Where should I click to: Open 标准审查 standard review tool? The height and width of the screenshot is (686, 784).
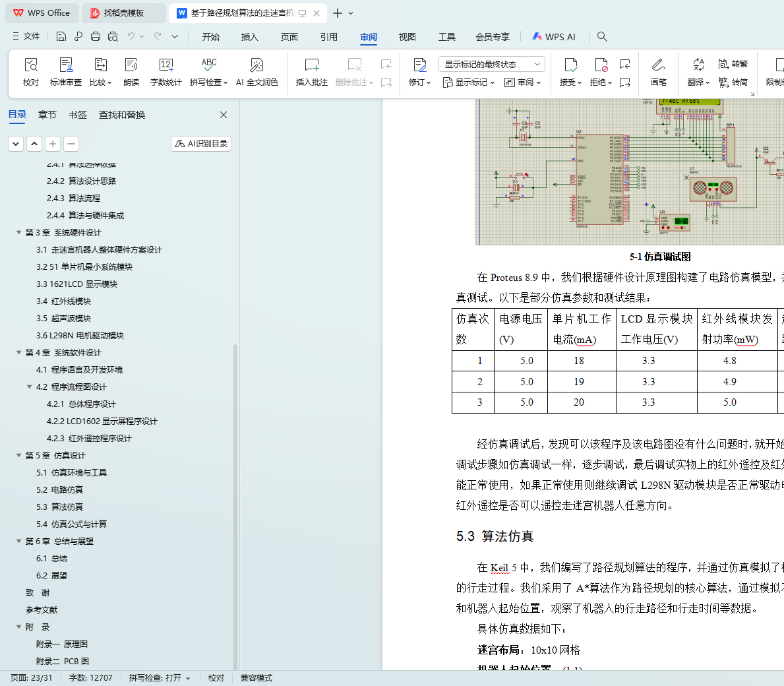[x=65, y=72]
